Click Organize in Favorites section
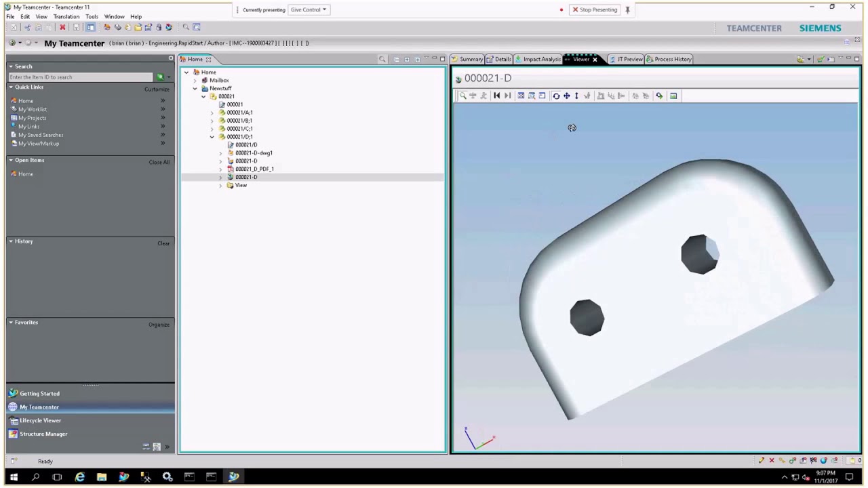This screenshot has height=488, width=868. point(159,325)
